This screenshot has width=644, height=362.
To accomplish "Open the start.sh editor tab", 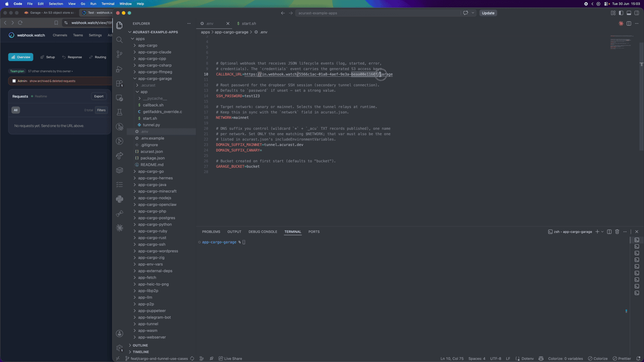I will (x=246, y=23).
